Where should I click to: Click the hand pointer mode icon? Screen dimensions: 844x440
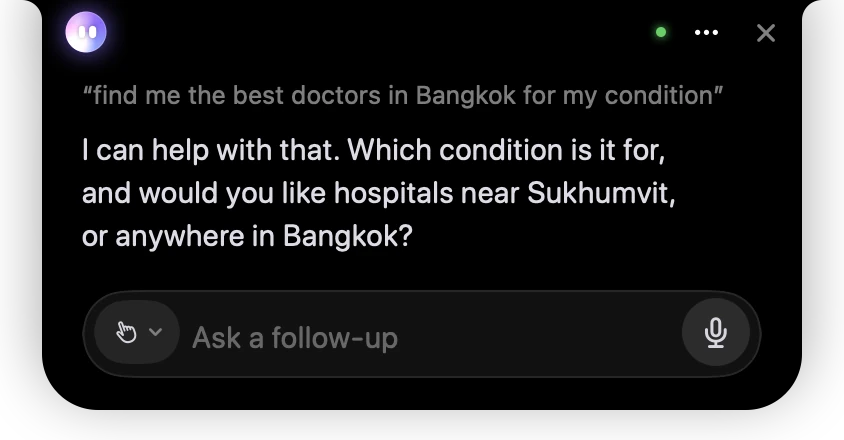point(126,332)
